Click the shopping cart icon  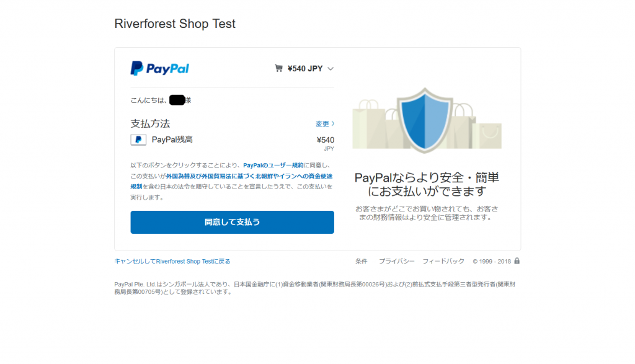(x=278, y=68)
